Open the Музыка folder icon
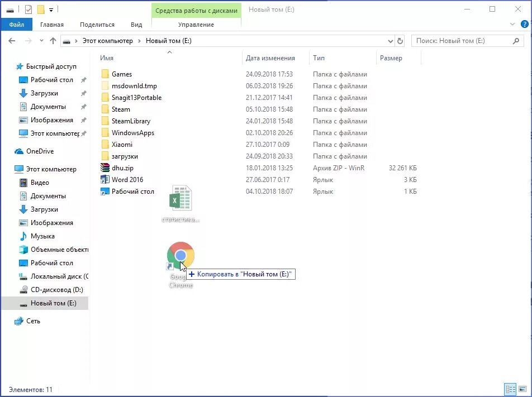 pos(23,236)
